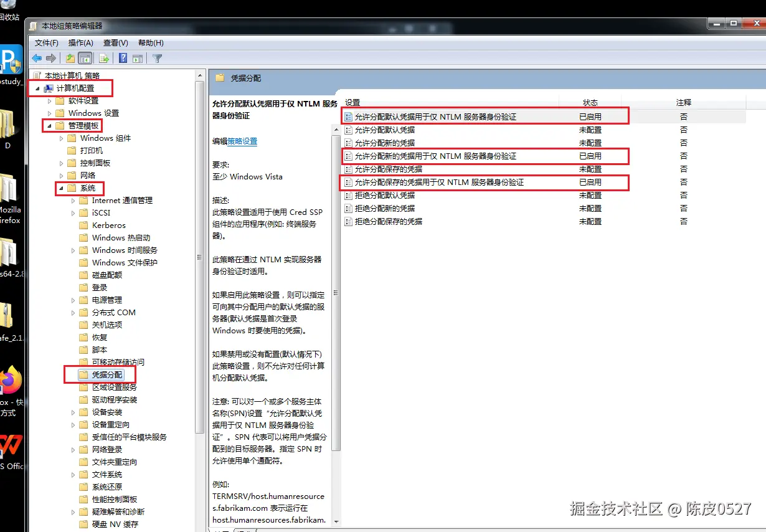766x532 pixels.
Task: Click the Show Action Pane toolbar icon
Action: [137, 58]
